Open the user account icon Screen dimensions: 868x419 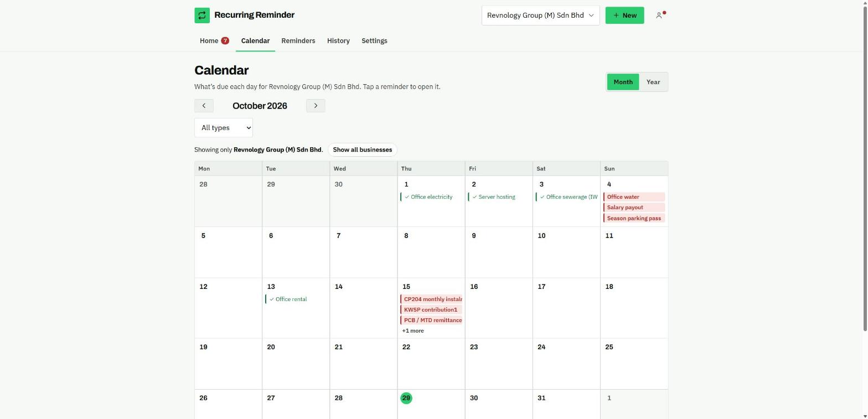[659, 15]
